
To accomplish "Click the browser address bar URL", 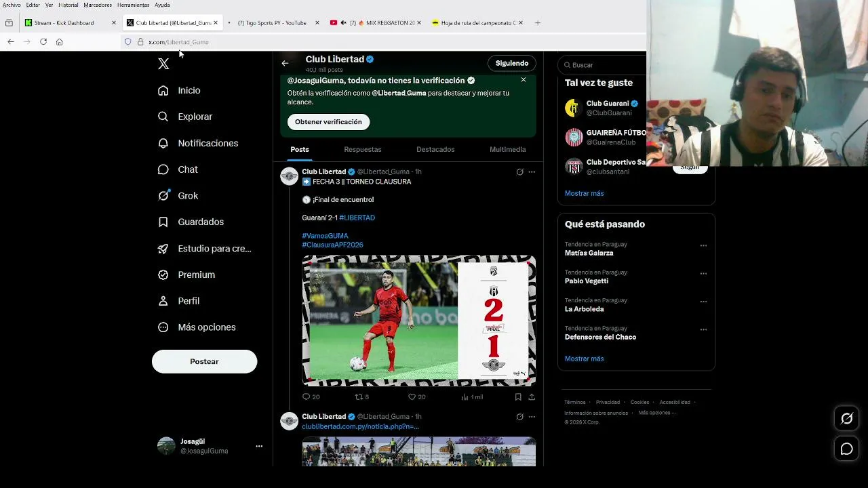I will [x=178, y=42].
